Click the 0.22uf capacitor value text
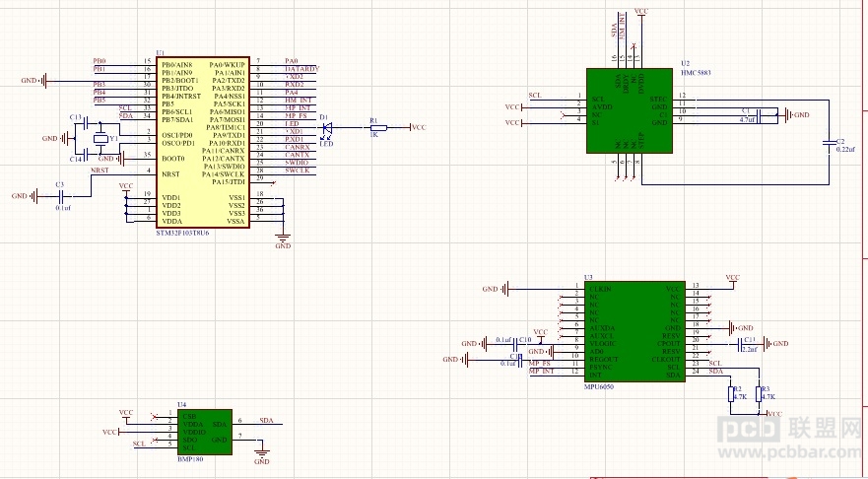The height and width of the screenshot is (479, 868). tap(845, 150)
